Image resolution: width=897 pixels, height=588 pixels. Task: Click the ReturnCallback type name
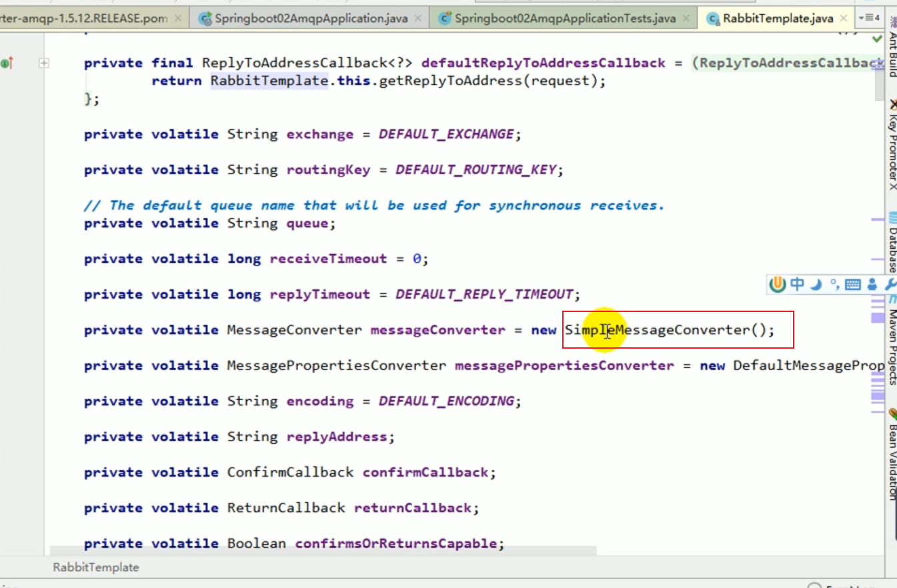[x=286, y=508]
